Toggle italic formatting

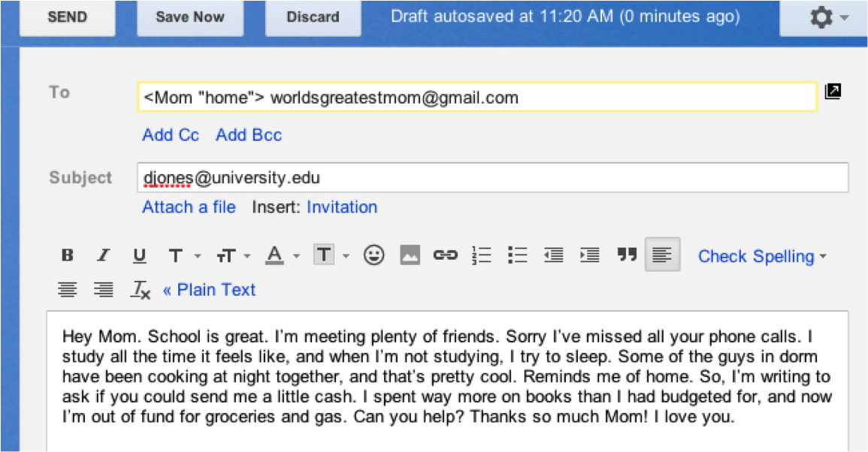tap(103, 255)
